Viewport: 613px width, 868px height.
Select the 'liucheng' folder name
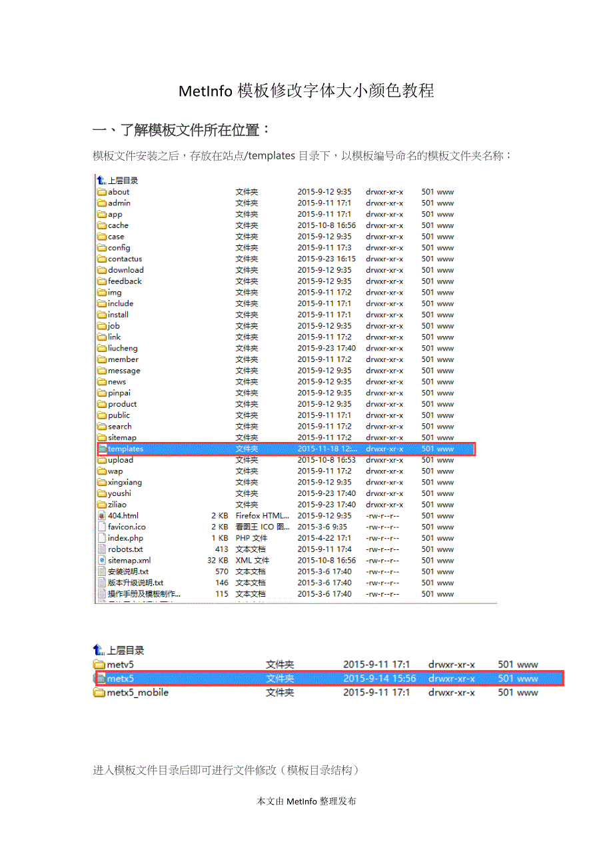(x=123, y=348)
